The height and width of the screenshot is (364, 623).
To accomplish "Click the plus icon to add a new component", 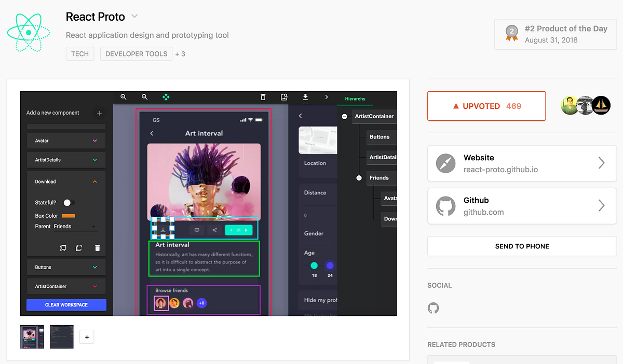I will click(99, 113).
